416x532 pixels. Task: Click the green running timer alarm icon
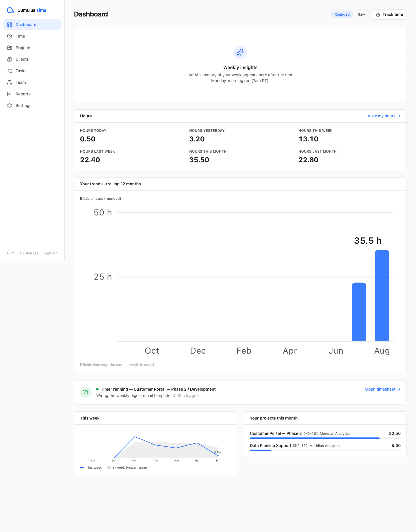[86, 392]
